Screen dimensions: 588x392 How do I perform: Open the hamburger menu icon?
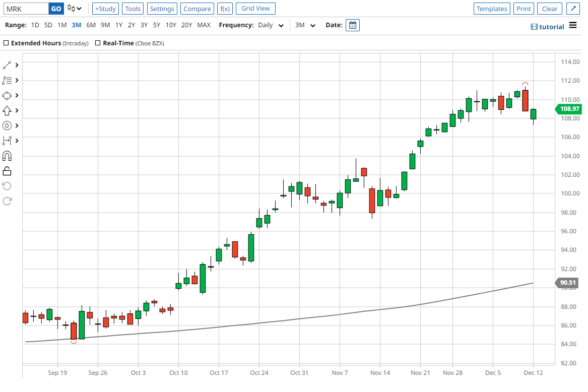tap(573, 26)
